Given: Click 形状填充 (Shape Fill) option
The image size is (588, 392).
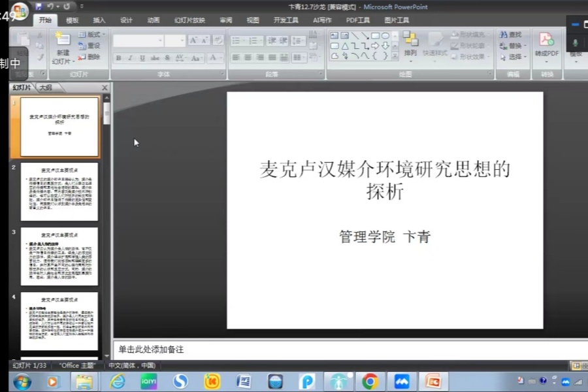Looking at the screenshot, I should [x=470, y=35].
